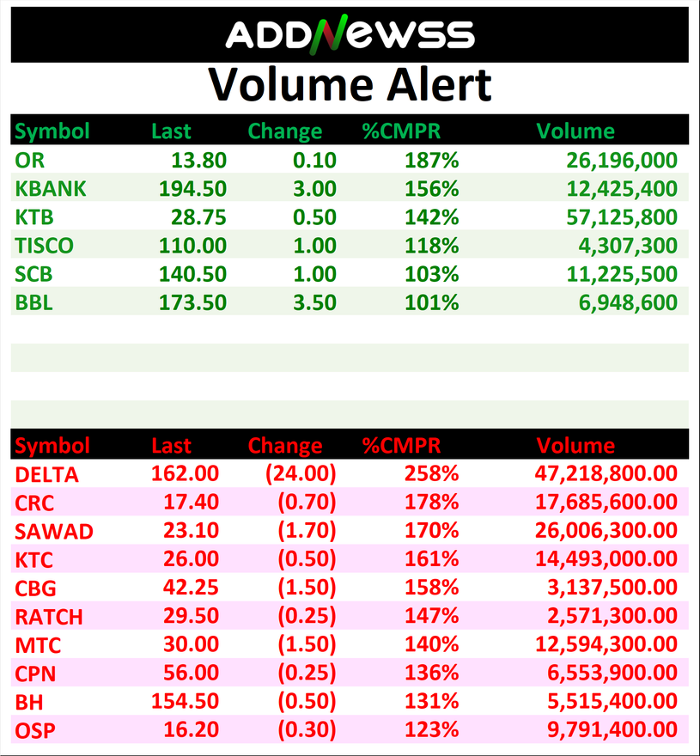This screenshot has width=700, height=756.
Task: Click BBL last price 173.50
Action: [x=192, y=303]
